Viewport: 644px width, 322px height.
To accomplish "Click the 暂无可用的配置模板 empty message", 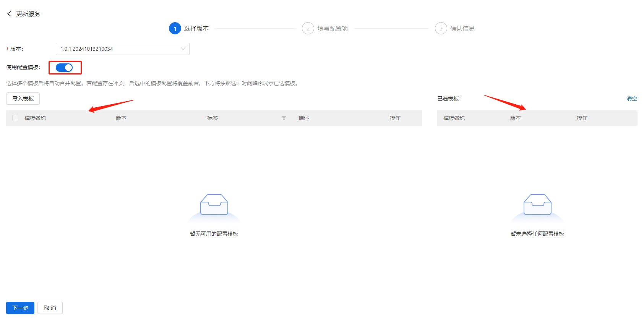I will 214,234.
